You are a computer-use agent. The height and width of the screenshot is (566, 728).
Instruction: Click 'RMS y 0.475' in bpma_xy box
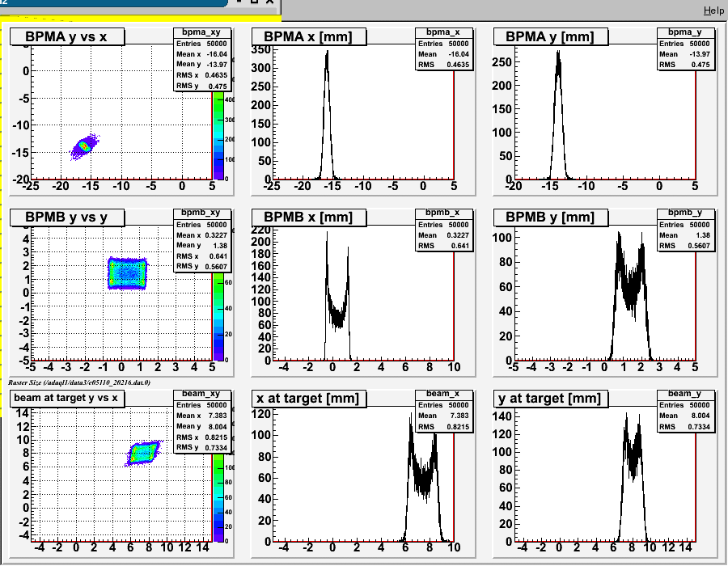coord(202,86)
